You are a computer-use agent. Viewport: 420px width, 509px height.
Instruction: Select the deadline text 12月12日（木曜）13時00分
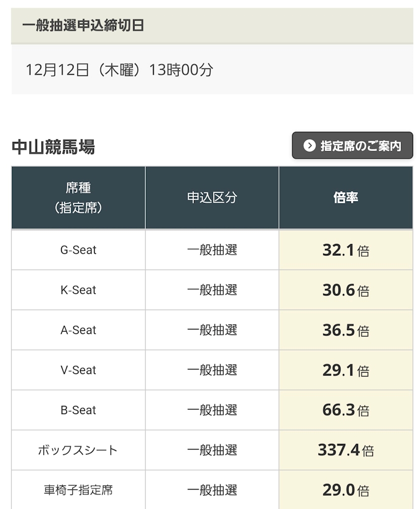tap(119, 70)
